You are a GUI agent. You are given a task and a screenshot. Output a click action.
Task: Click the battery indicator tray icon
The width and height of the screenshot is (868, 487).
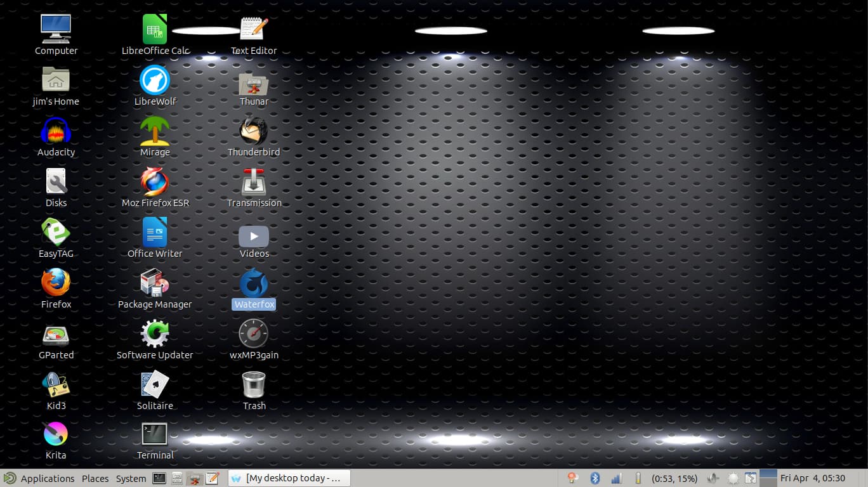638,478
